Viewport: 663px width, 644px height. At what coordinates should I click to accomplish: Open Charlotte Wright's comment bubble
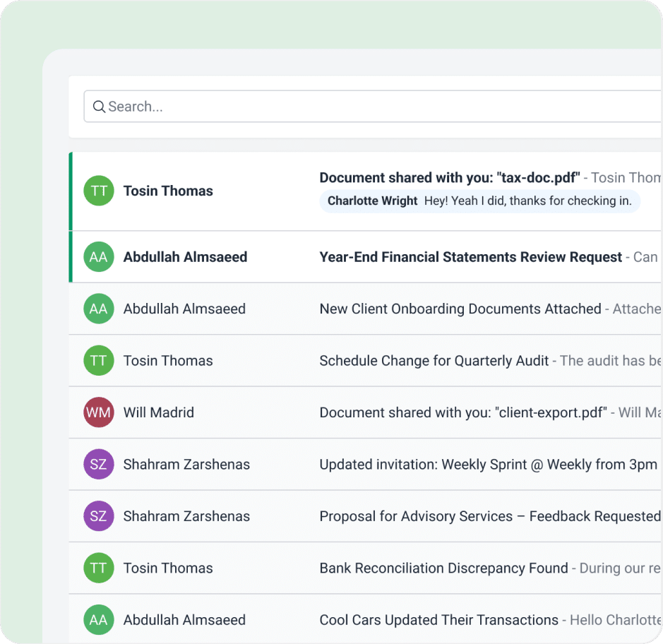coord(479,201)
